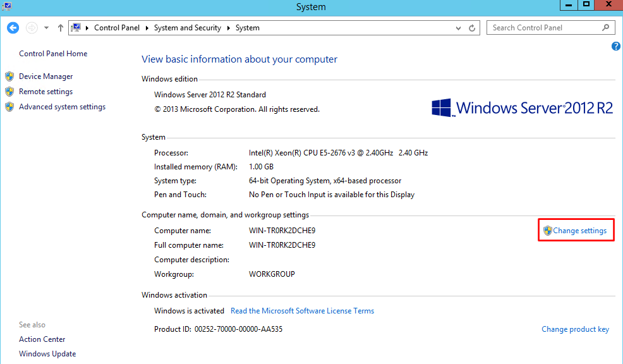Go to Control Panel Home
Image resolution: width=623 pixels, height=364 pixels.
click(x=53, y=54)
